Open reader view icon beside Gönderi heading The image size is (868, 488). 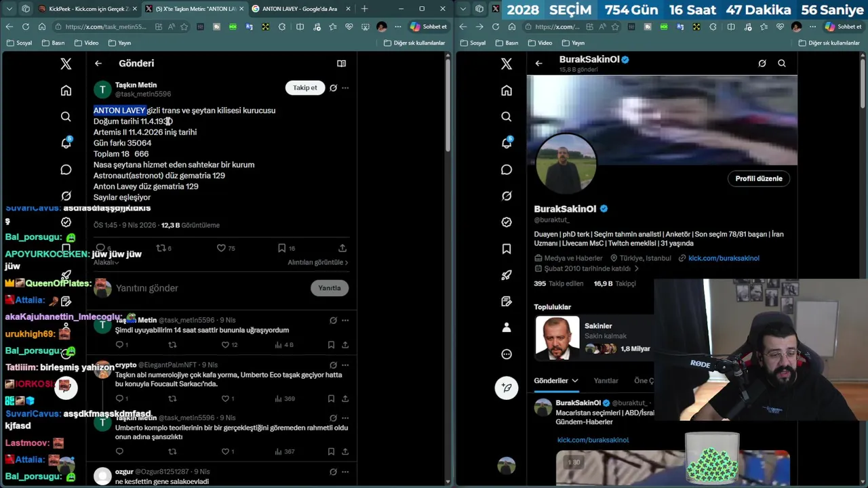pos(341,63)
